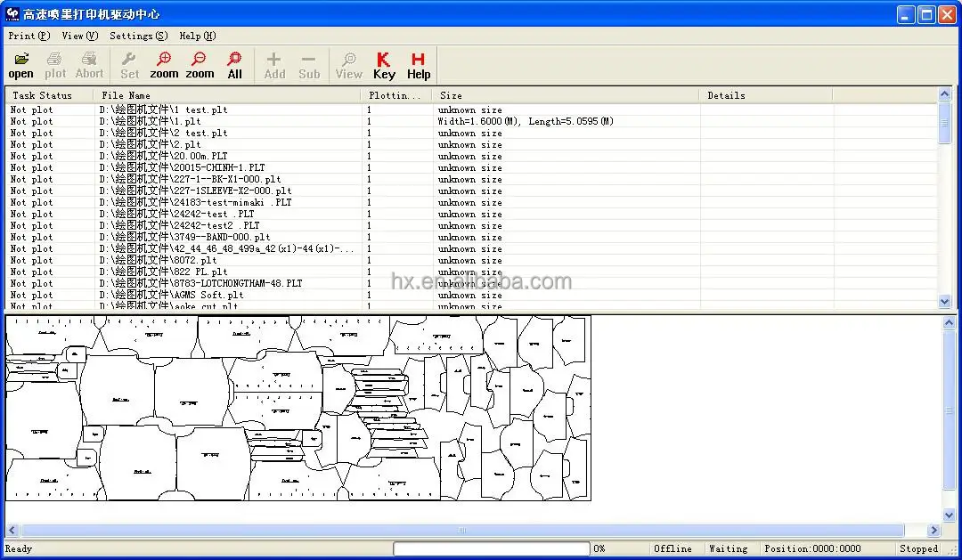Click the View magnifier icon
Screen dimensions: 962x560
click(348, 65)
